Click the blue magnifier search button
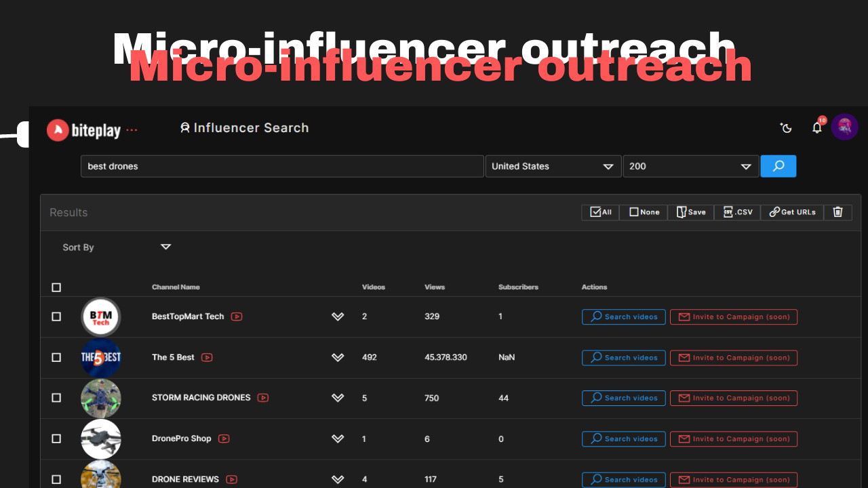The width and height of the screenshot is (868, 488). tap(778, 166)
